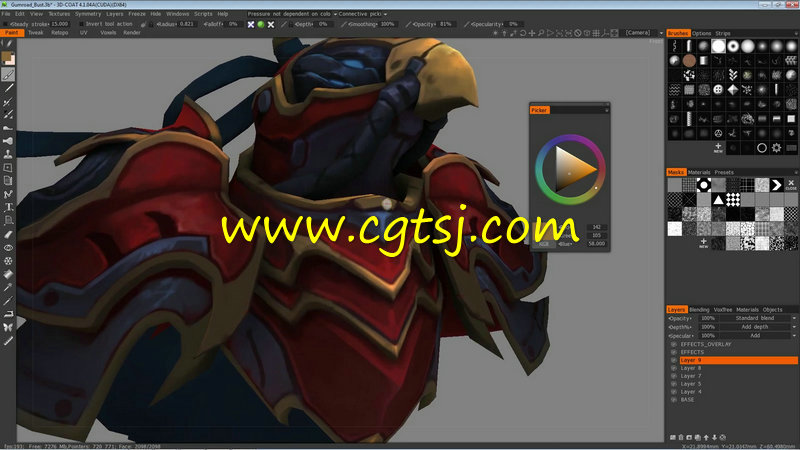Toggle visibility of EFFECTS_OVERLAY layer
The height and width of the screenshot is (450, 800).
tap(673, 344)
